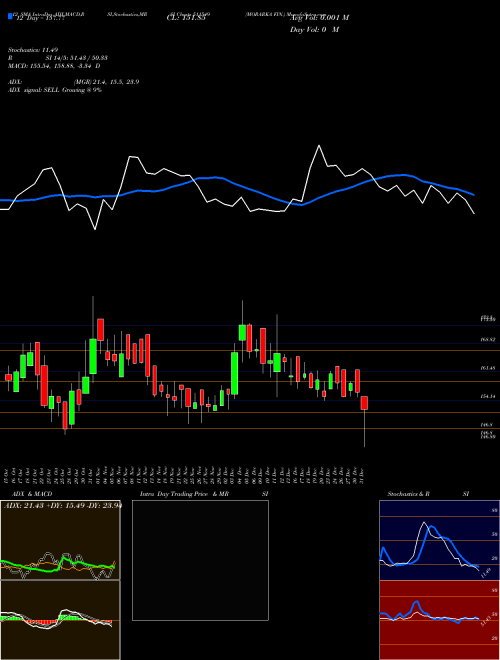Click the ADX (MGR) 21.4, 15.5, 23.9 line
This screenshot has height=660, width=500.
[73, 82]
